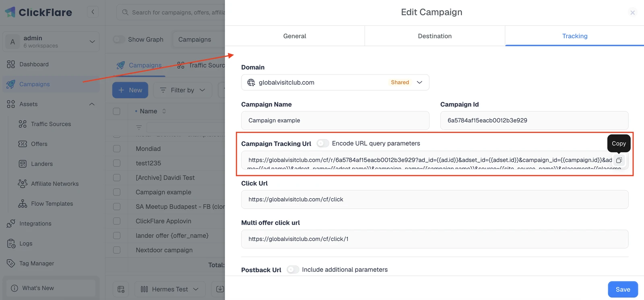The image size is (644, 300).
Task: Open the Domain dropdown globalvisitclub.com
Action: pyautogui.click(x=335, y=83)
